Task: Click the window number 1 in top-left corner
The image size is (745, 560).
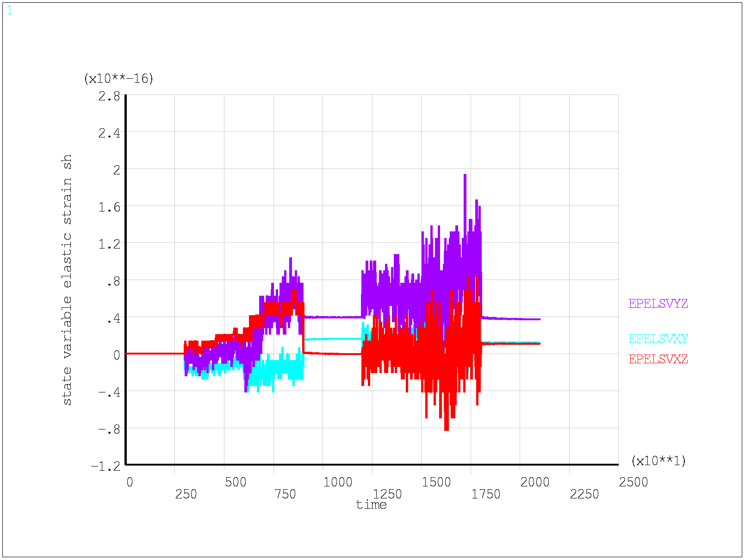Action: pyautogui.click(x=10, y=11)
